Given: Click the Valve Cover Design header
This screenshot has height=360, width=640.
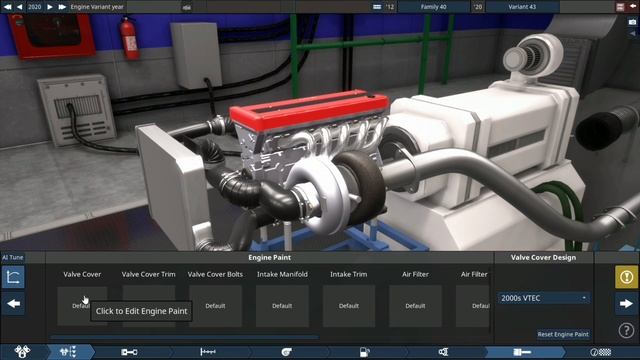Looking at the screenshot, I should (x=543, y=258).
